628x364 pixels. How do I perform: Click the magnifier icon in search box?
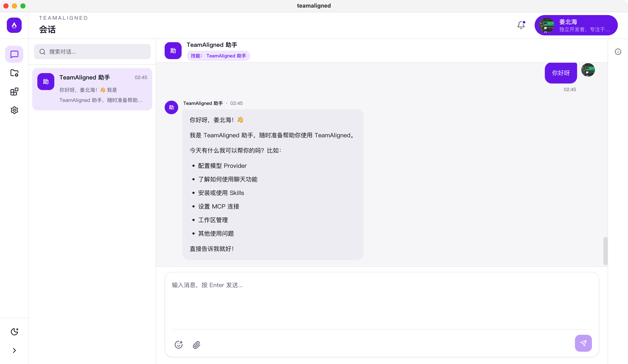click(42, 52)
